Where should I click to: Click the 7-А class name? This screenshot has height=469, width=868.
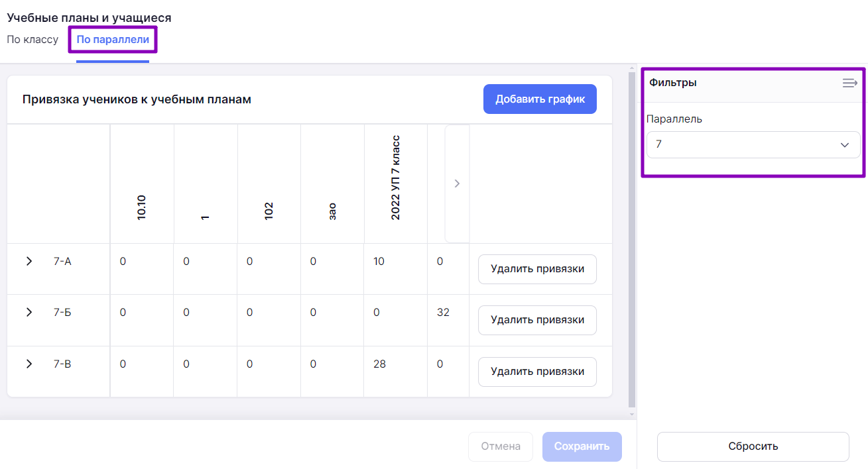pyautogui.click(x=62, y=261)
